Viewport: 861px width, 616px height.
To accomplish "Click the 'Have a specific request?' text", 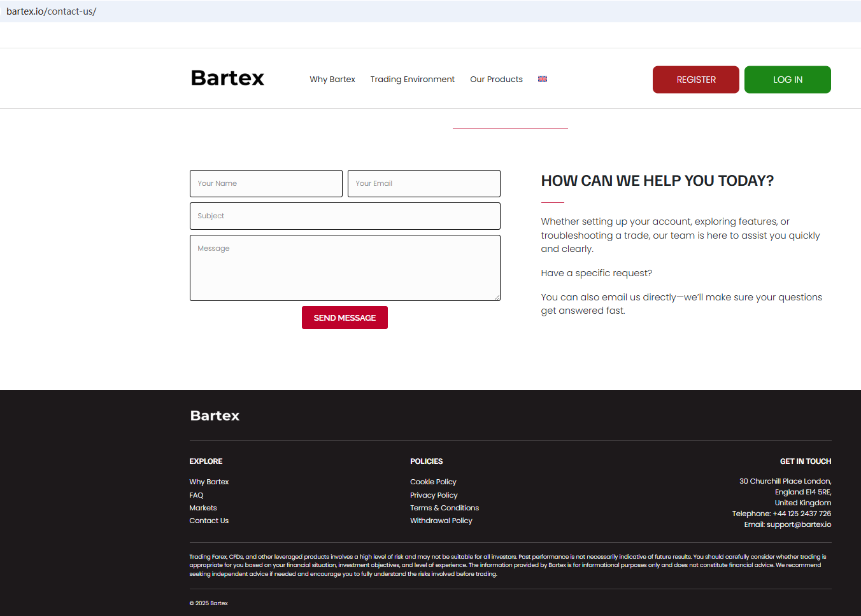I will [x=597, y=273].
